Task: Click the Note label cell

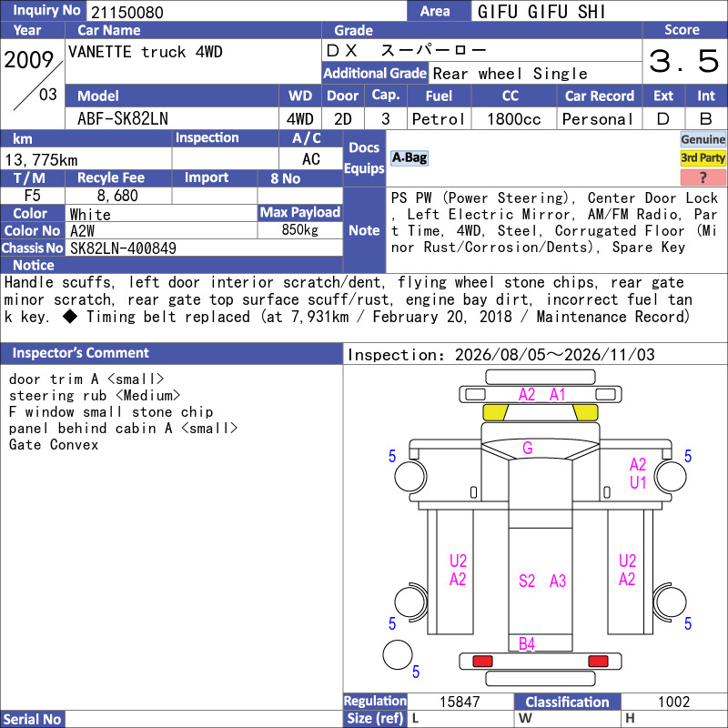Action: [364, 230]
